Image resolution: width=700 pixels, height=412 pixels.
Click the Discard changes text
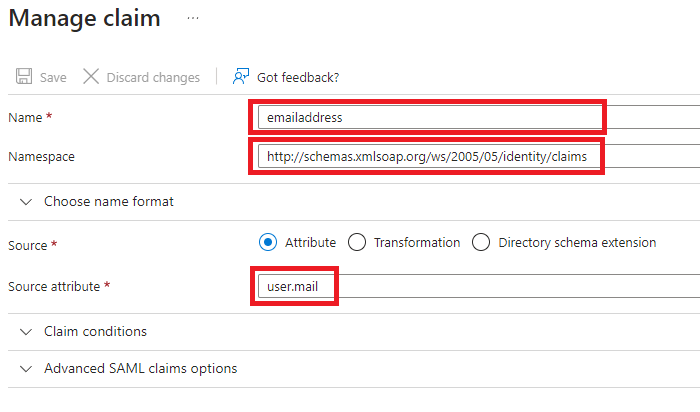point(153,77)
